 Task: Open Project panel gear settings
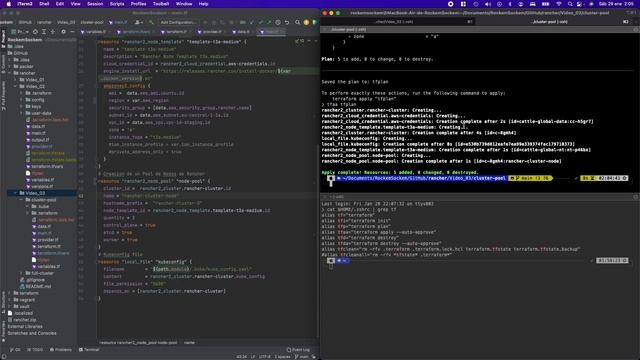(63, 31)
